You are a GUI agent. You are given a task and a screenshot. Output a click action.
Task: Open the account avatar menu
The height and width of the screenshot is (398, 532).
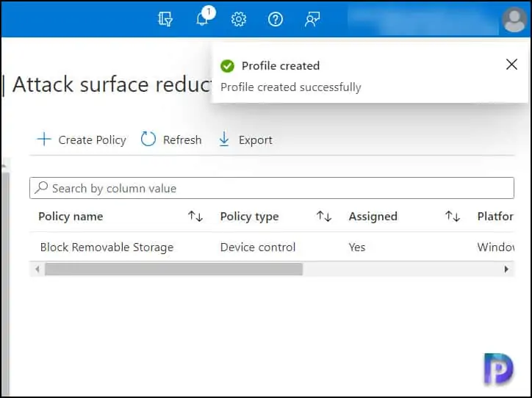pyautogui.click(x=514, y=20)
